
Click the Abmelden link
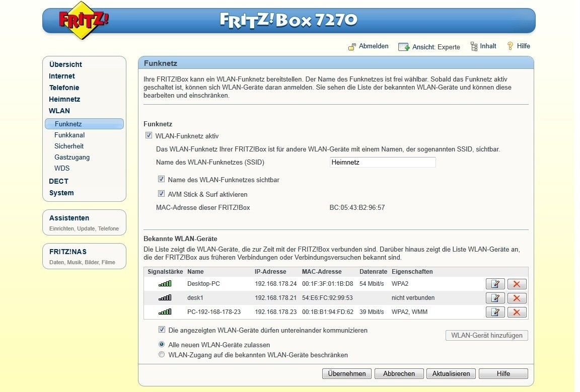pyautogui.click(x=374, y=46)
